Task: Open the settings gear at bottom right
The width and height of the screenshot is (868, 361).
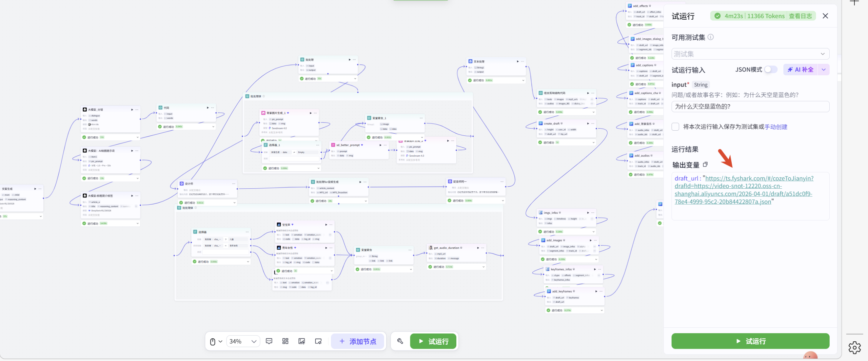Action: coord(854,347)
